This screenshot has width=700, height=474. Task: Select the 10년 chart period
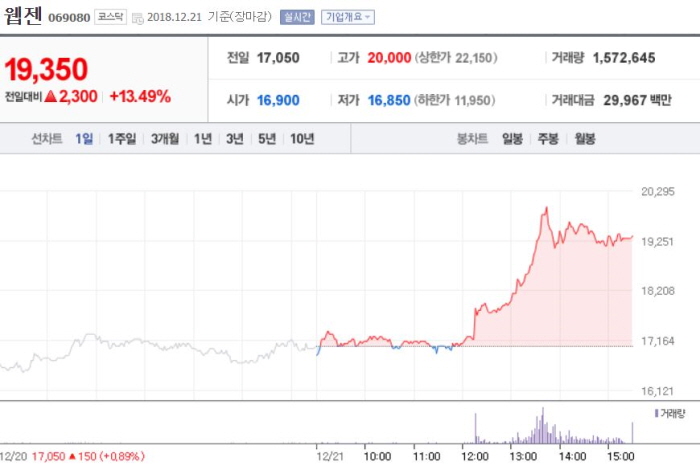301,139
